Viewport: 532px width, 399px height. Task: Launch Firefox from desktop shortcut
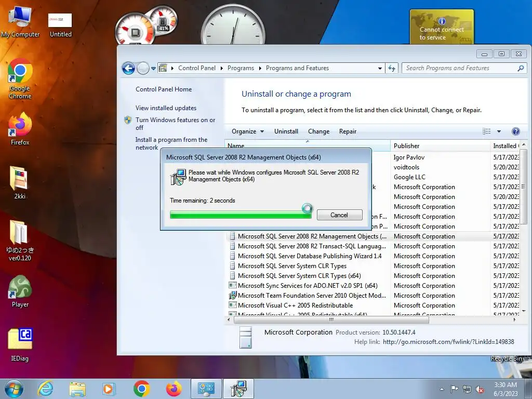pos(20,129)
